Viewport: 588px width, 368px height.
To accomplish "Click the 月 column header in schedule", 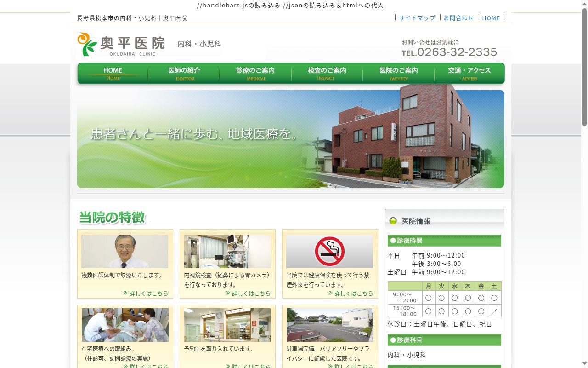I will click(429, 286).
